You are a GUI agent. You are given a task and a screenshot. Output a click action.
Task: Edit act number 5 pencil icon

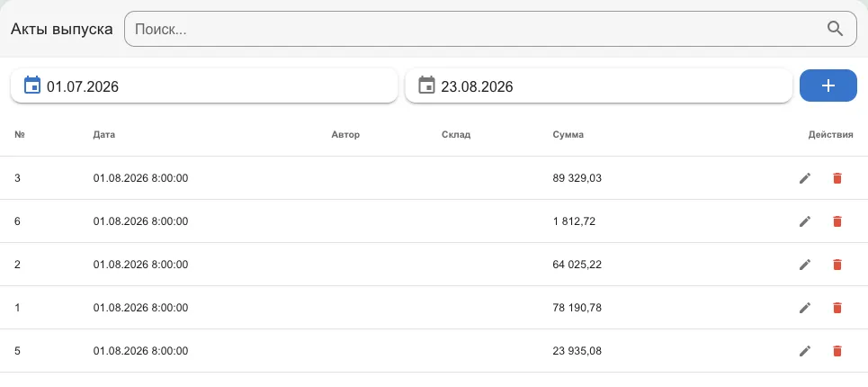pyautogui.click(x=805, y=351)
